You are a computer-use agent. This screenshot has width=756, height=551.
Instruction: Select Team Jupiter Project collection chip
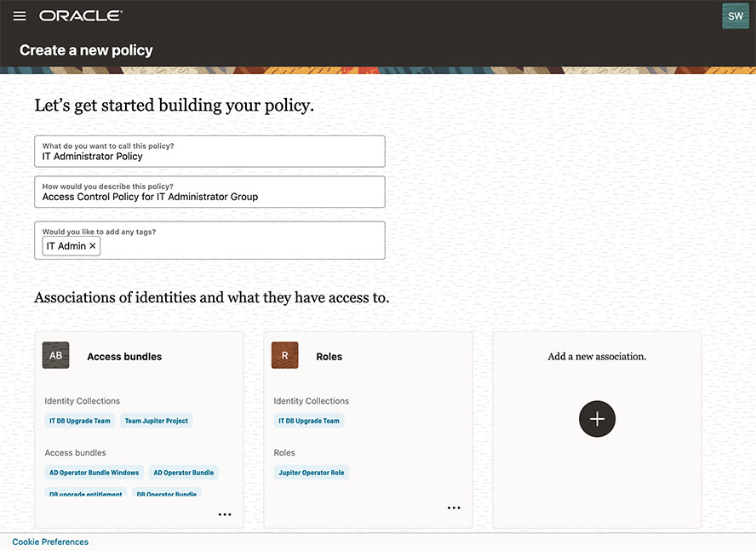(157, 421)
